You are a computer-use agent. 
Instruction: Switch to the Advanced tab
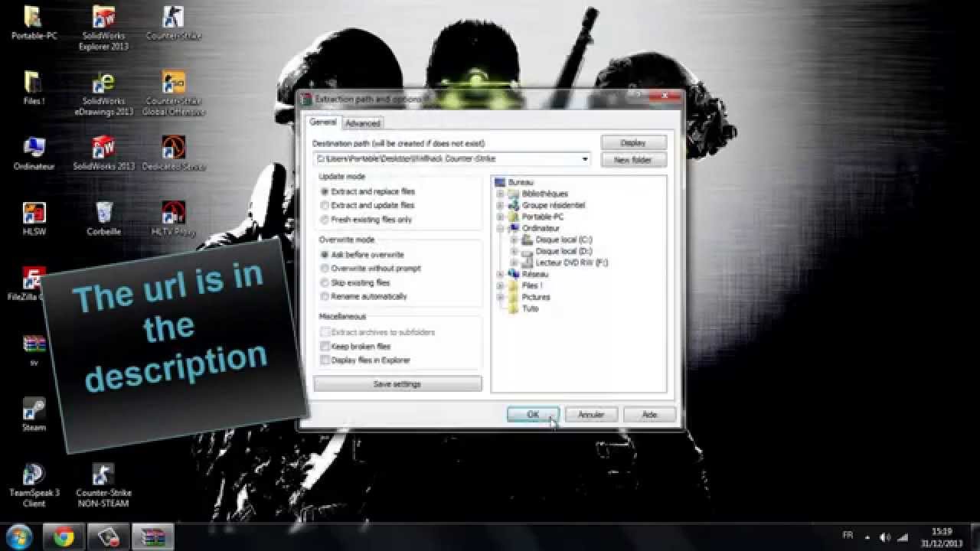pyautogui.click(x=362, y=123)
